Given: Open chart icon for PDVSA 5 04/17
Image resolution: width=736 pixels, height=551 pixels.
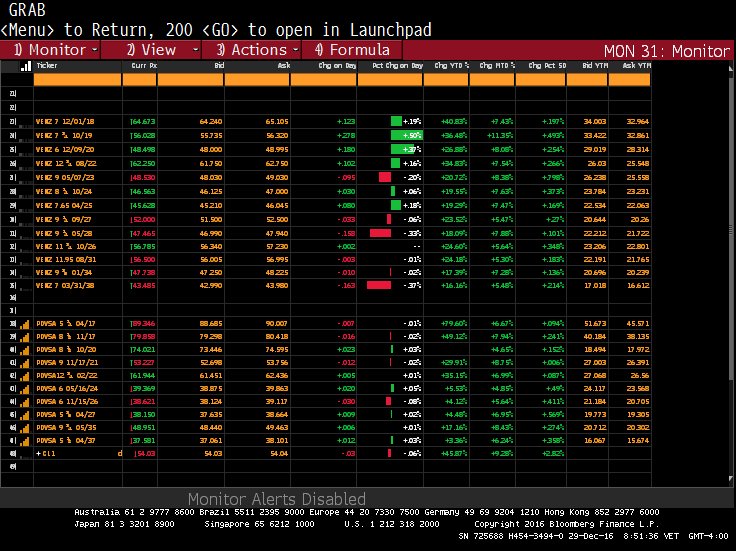Looking at the screenshot, I should [x=25, y=324].
